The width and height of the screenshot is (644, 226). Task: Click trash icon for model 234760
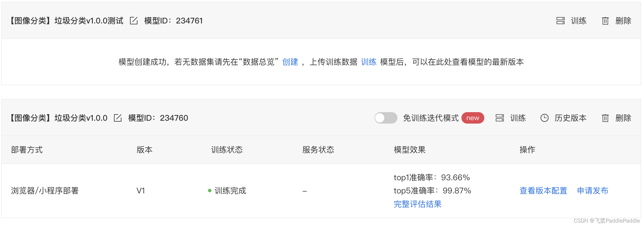pyautogui.click(x=605, y=118)
